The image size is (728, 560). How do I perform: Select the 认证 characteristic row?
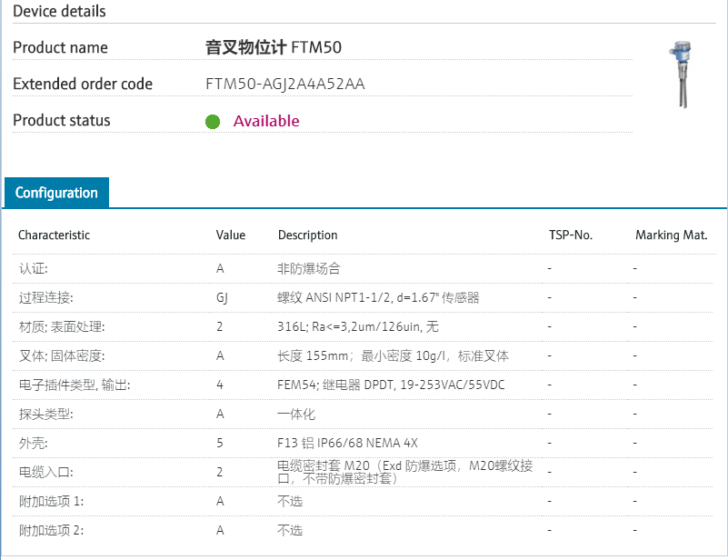33,269
